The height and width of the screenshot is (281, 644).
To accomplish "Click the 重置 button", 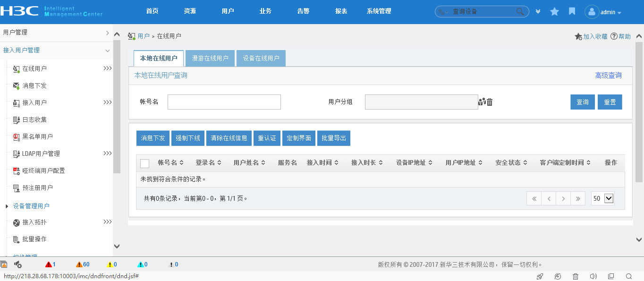I will point(610,102).
